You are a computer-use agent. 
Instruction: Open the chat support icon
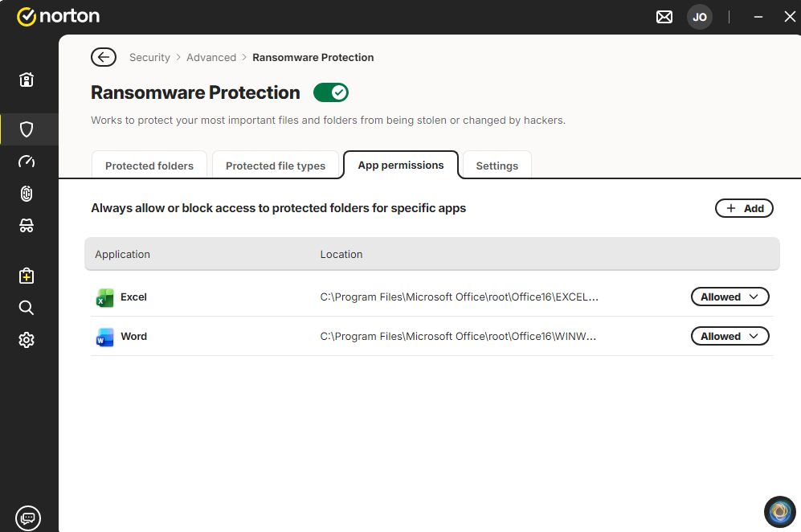28,518
